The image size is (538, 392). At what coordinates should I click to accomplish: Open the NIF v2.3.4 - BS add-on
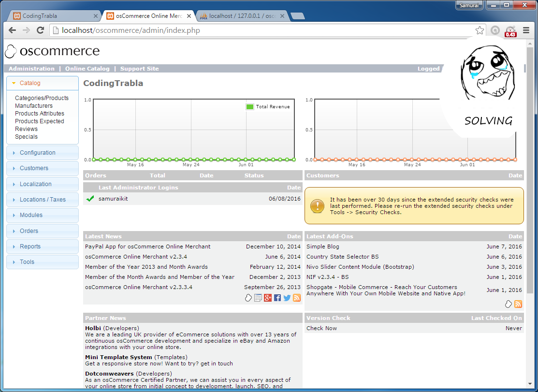328,277
